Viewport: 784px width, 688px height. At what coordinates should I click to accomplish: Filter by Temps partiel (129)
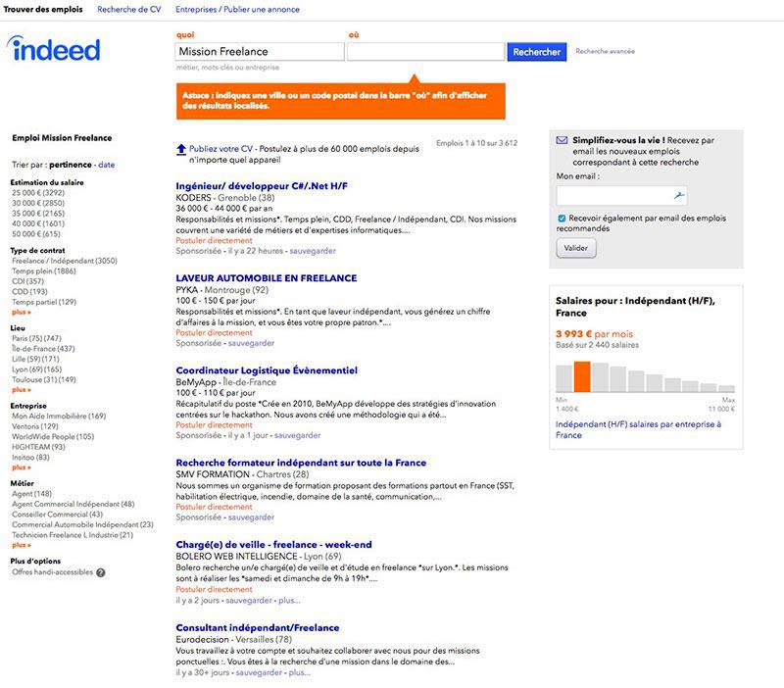[44, 302]
